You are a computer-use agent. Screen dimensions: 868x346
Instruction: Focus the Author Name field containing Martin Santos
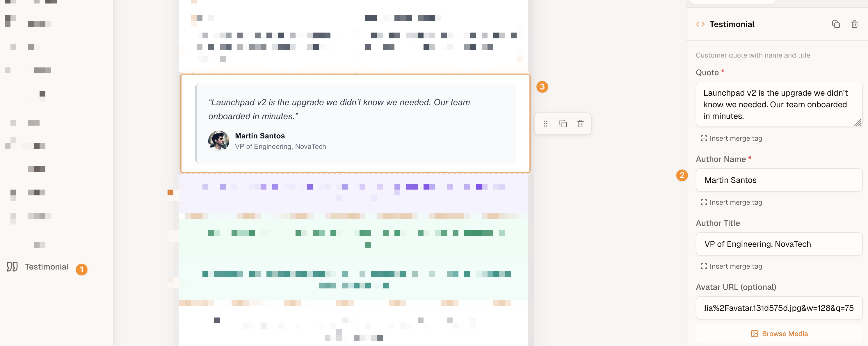tap(778, 180)
